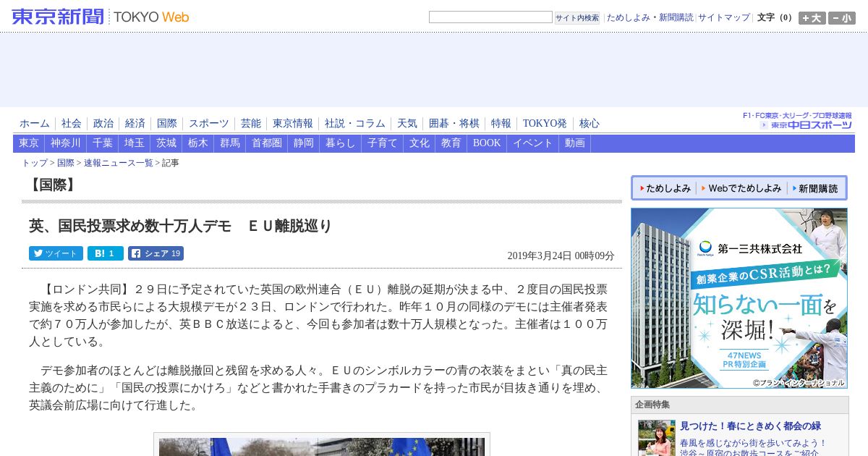Select イベント in the blue bar
The width and height of the screenshot is (868, 456).
point(533,143)
